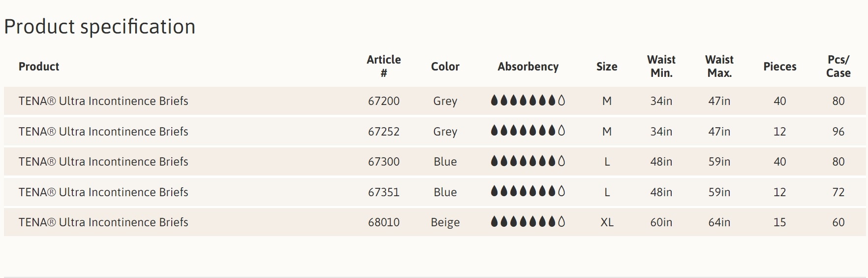Click the Article # column header
This screenshot has width=868, height=278.
(384, 66)
